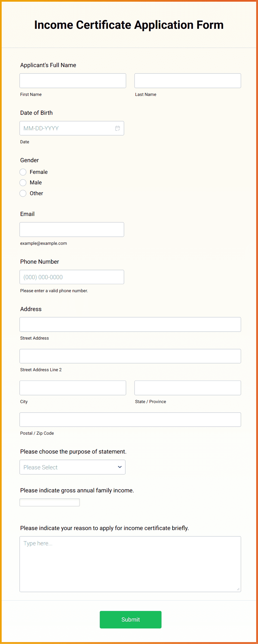This screenshot has width=258, height=644.
Task: Open the purpose of statement dropdown
Action: tap(72, 467)
